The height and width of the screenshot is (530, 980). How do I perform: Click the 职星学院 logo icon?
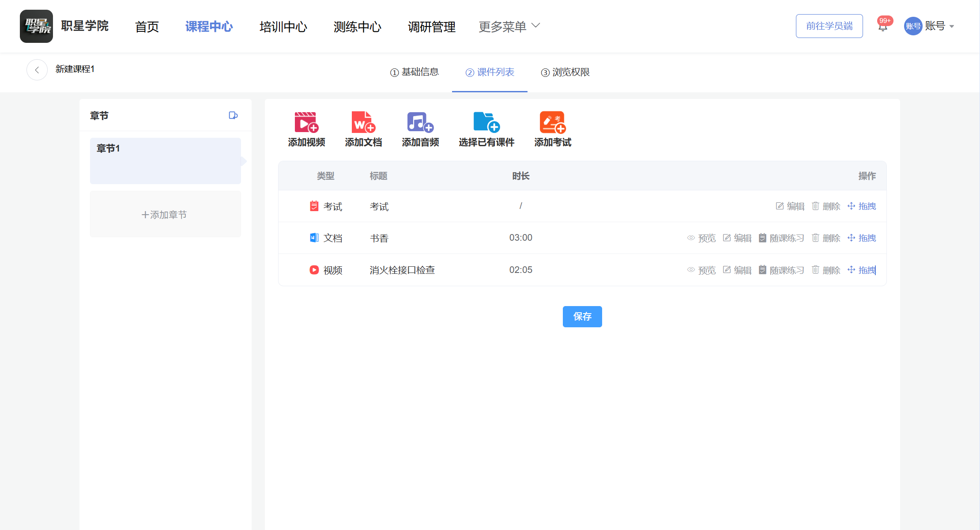pyautogui.click(x=36, y=26)
